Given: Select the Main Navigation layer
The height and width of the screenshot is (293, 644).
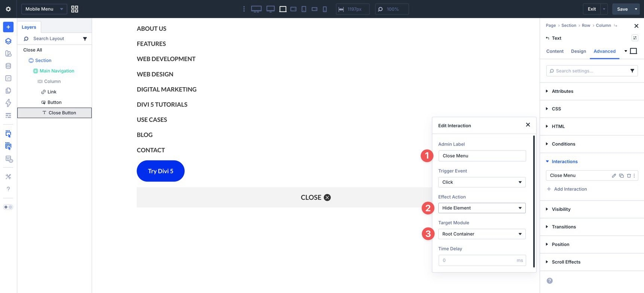Looking at the screenshot, I should (x=56, y=71).
